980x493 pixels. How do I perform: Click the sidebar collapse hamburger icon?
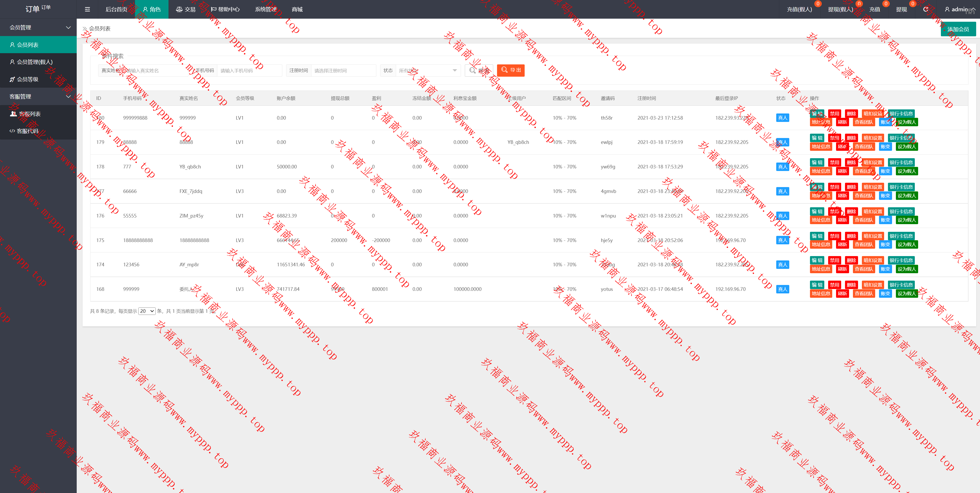pyautogui.click(x=87, y=9)
